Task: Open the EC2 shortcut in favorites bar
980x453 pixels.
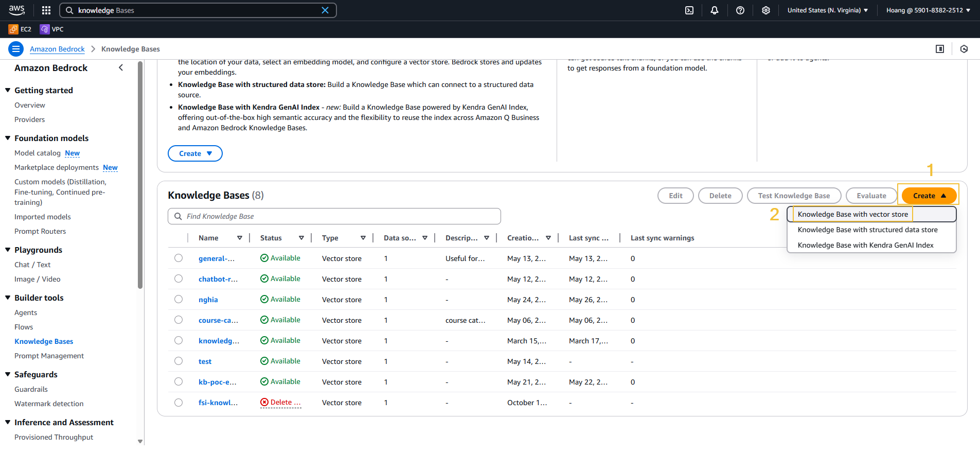Action: pos(20,29)
